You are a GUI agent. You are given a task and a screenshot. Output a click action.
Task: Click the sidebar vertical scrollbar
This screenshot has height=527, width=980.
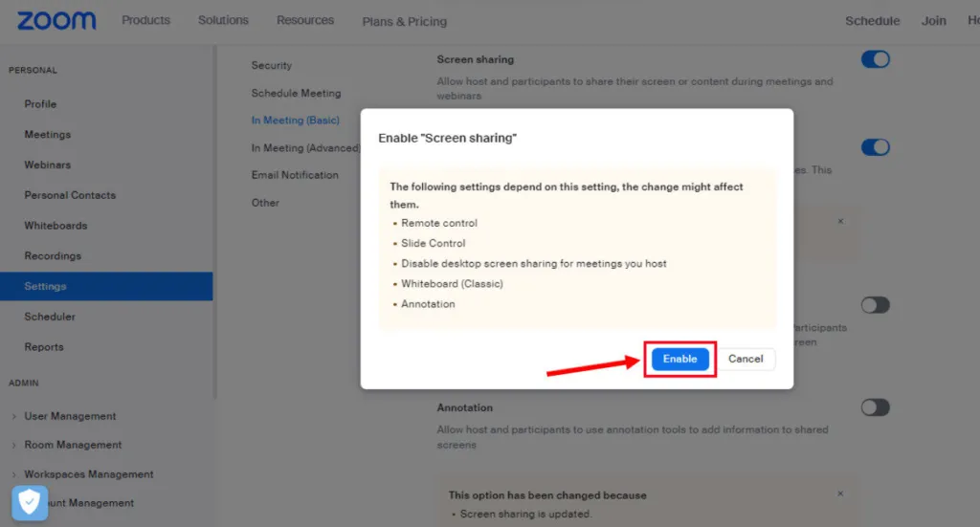(215, 222)
